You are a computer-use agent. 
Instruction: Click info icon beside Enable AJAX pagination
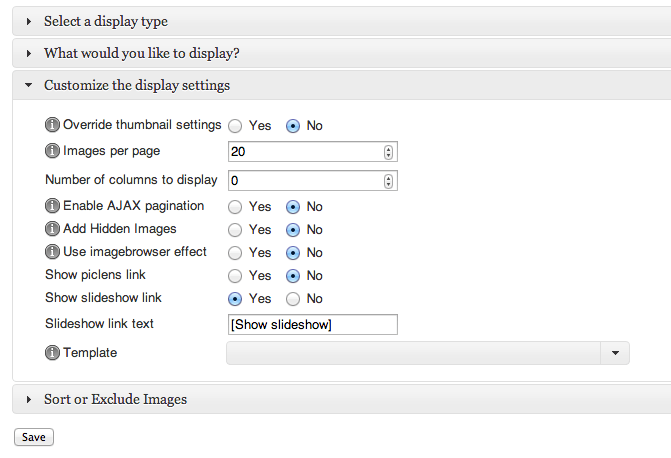(52, 205)
